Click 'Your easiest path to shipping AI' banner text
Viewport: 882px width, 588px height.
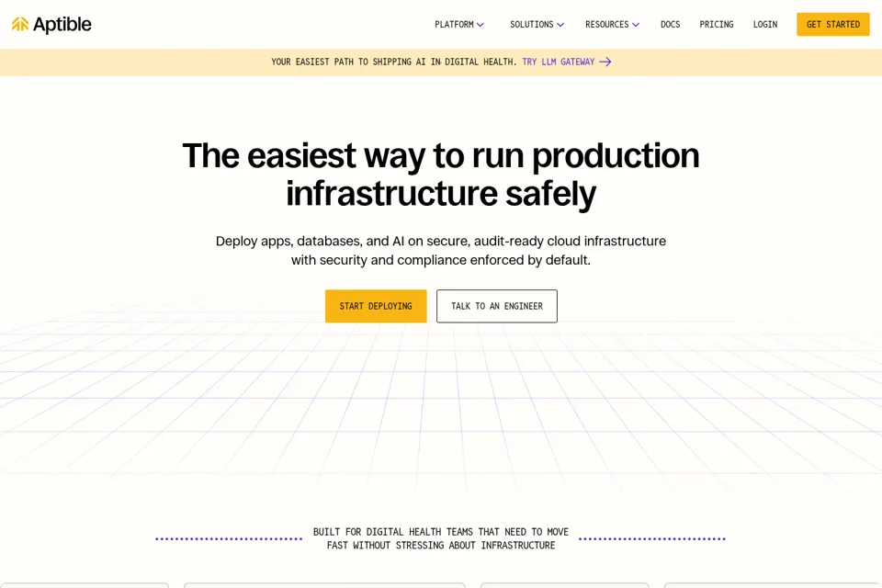394,62
